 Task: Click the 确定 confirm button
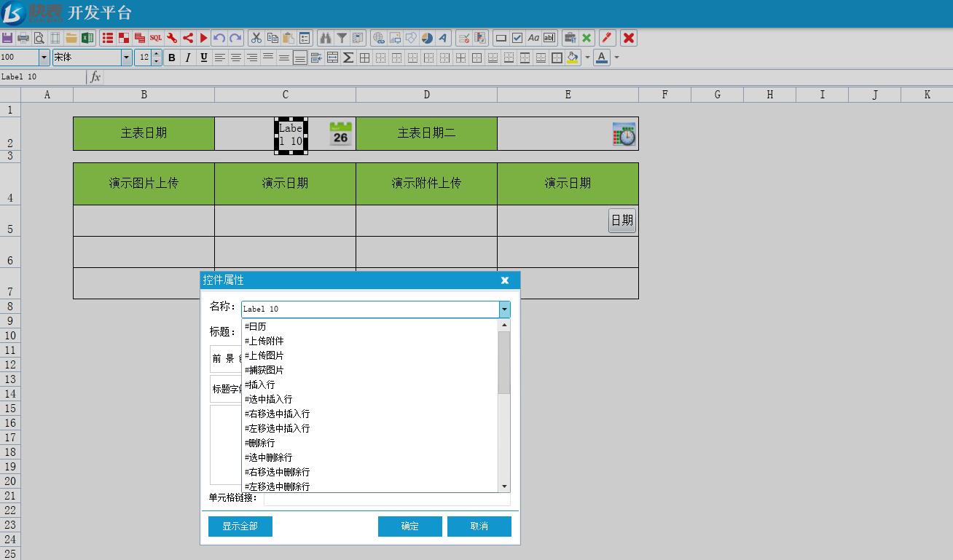(x=410, y=527)
